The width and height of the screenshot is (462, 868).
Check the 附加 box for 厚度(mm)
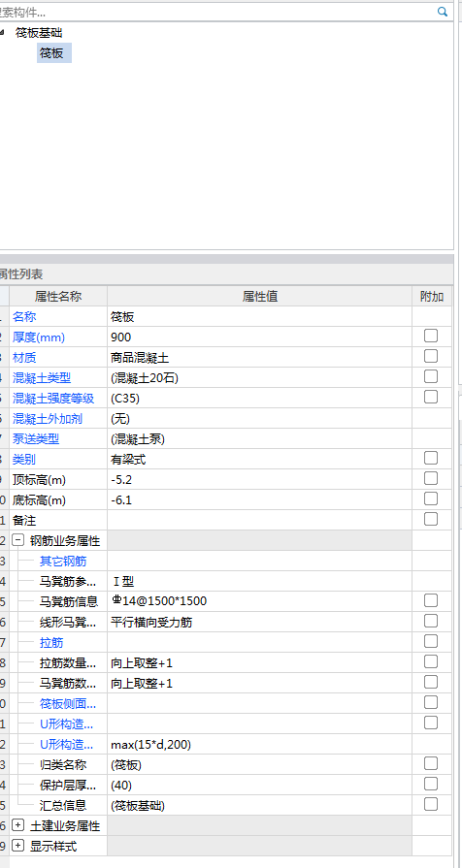click(x=431, y=336)
